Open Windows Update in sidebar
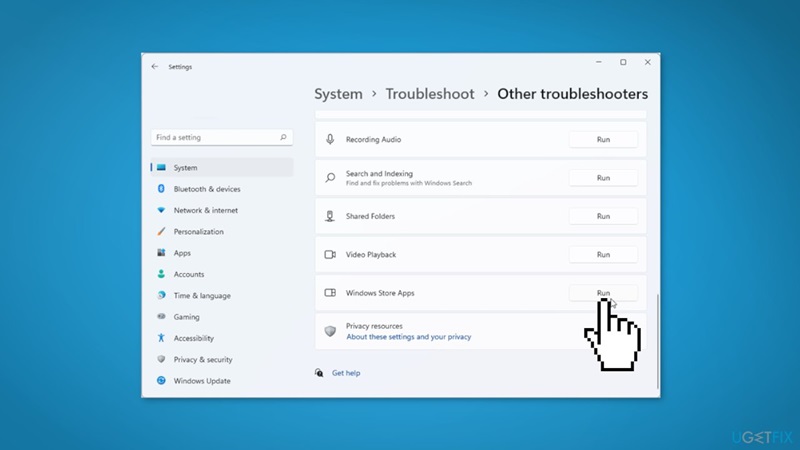800x450 pixels. pyautogui.click(x=201, y=381)
